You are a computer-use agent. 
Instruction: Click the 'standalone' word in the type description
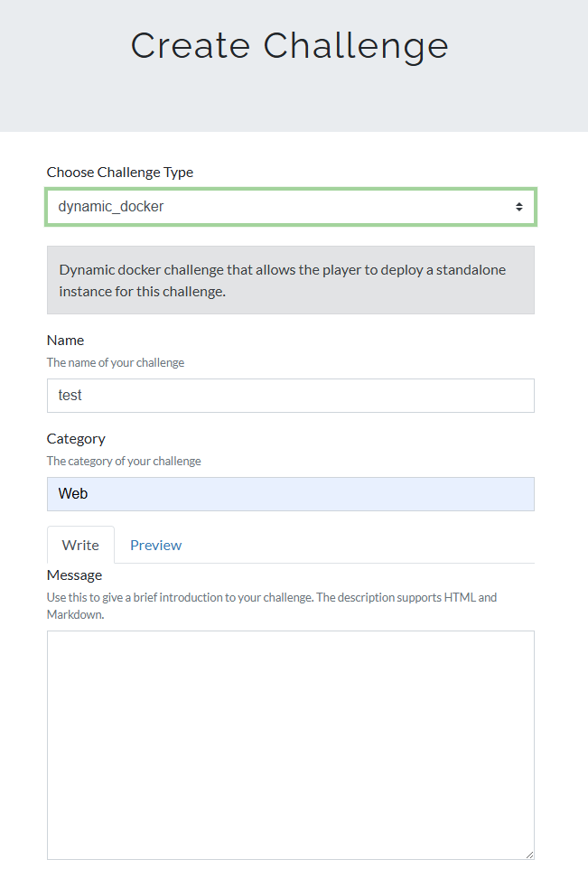[469, 270]
